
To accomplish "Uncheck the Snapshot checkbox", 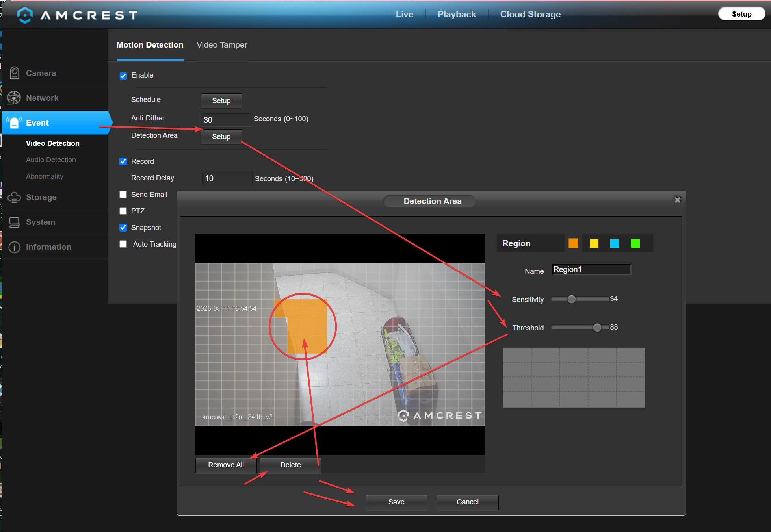I will [x=123, y=228].
